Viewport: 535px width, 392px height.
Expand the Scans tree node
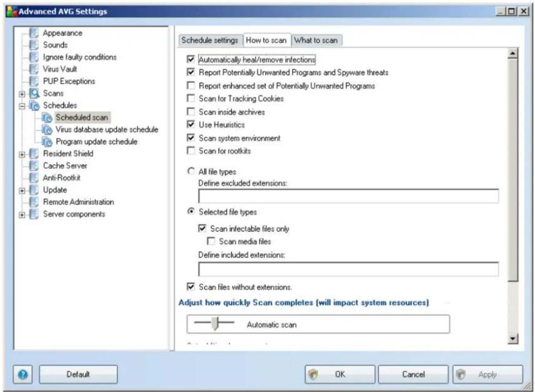coord(22,94)
